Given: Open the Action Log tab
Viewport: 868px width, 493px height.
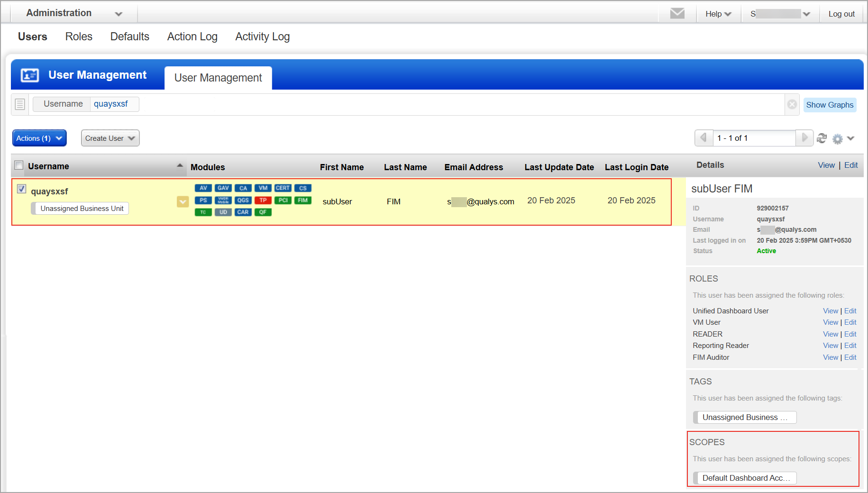Looking at the screenshot, I should [192, 37].
